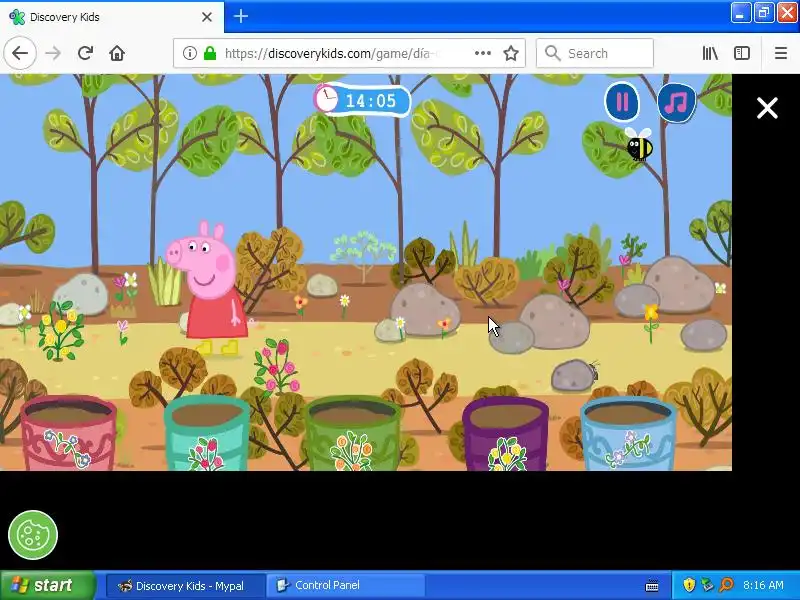Click the flying bumblebee
This screenshot has width=800, height=600.
point(639,144)
